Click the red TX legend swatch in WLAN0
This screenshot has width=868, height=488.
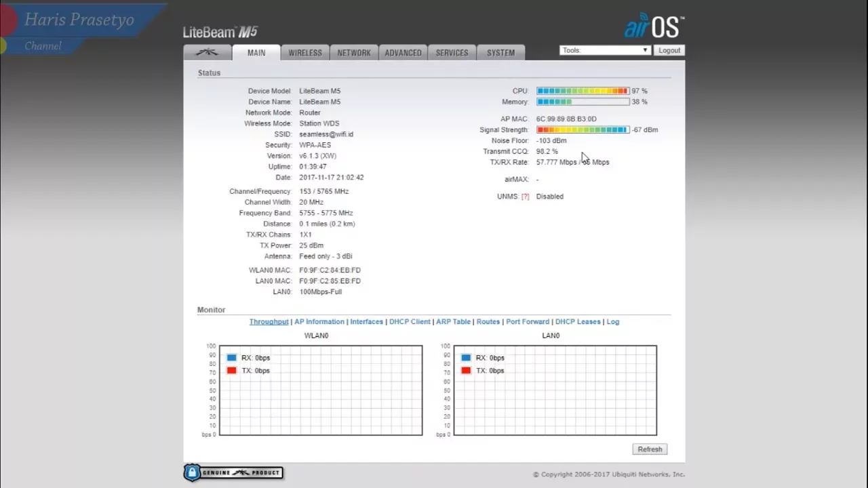(x=232, y=371)
